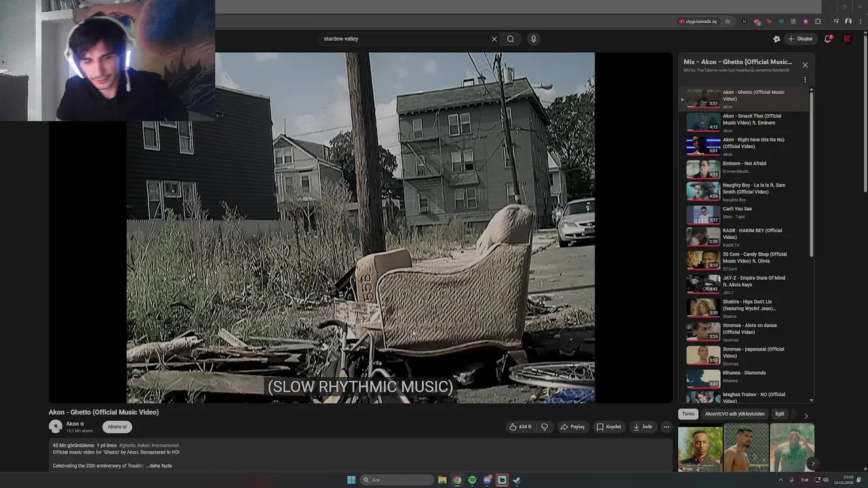Open the YouTube account avatar menu

tap(847, 39)
